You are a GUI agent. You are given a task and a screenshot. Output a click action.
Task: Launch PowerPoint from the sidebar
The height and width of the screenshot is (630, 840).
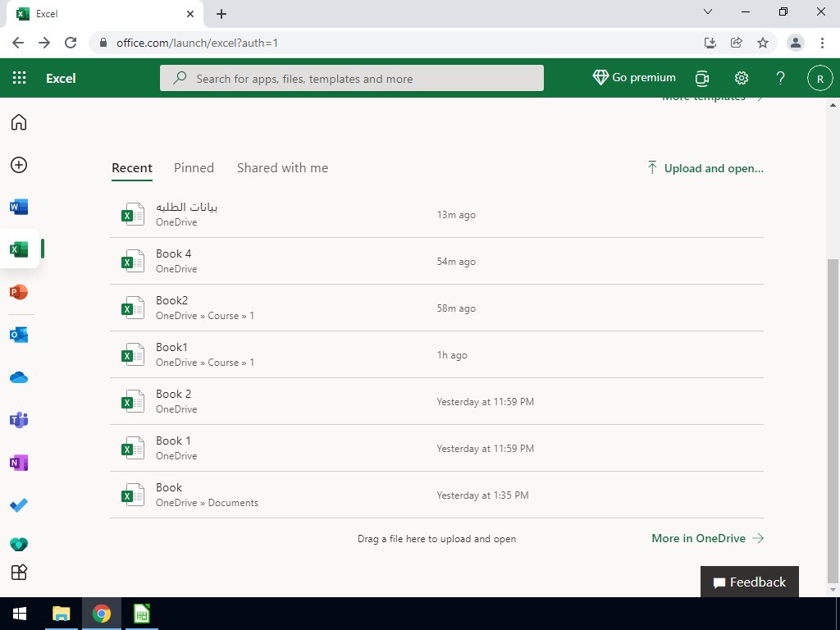coord(19,292)
